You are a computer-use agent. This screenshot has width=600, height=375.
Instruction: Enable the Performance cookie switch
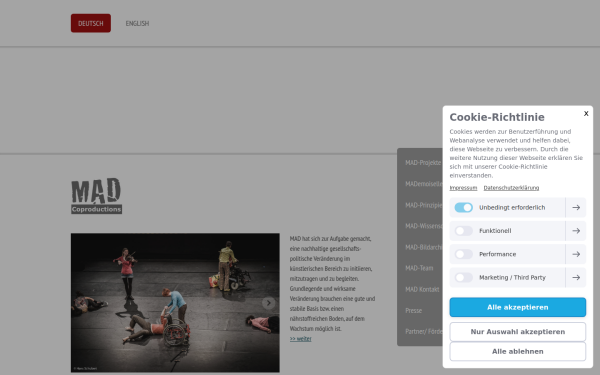pyautogui.click(x=463, y=254)
